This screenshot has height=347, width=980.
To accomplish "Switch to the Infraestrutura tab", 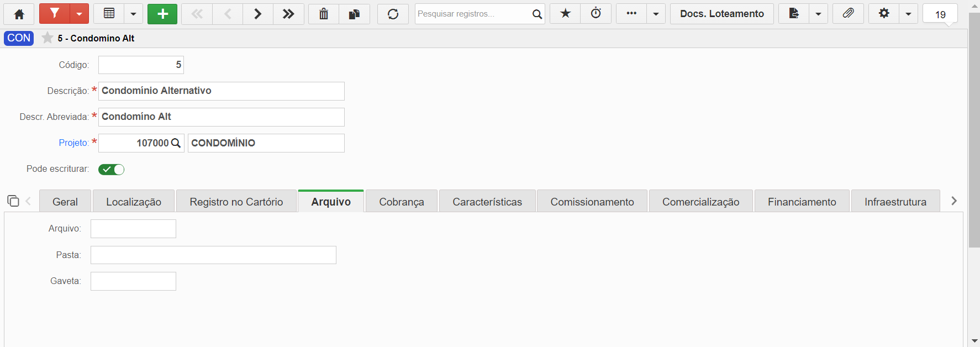I will (x=895, y=202).
